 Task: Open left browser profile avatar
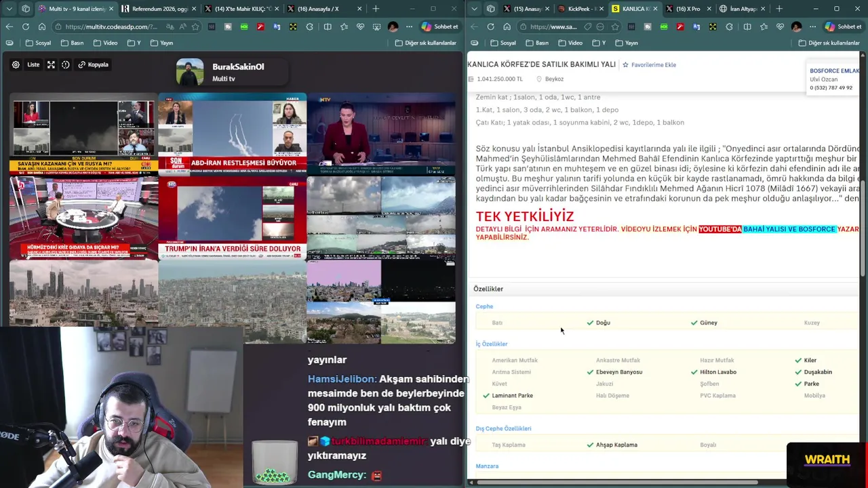pyautogui.click(x=393, y=26)
